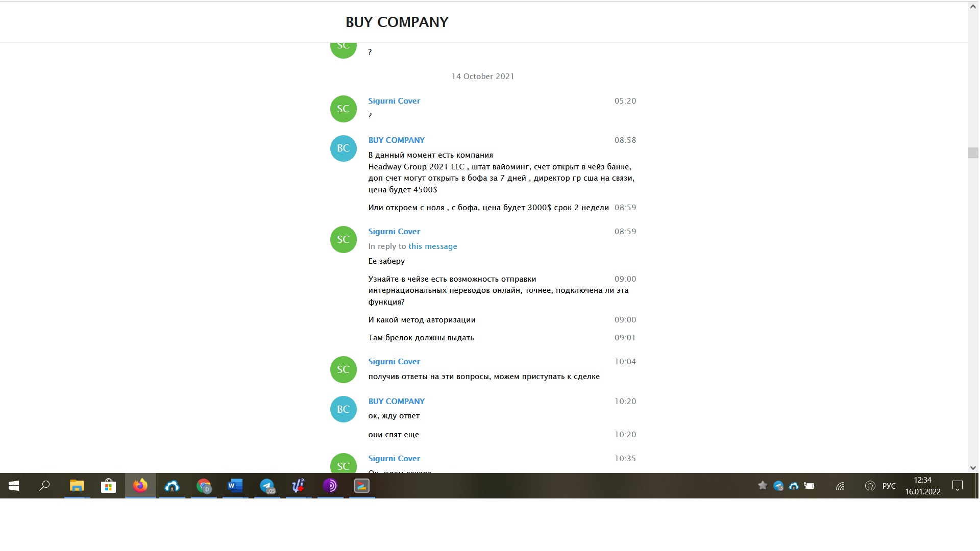Screen dimensions: 980x551
Task: Click the BUY COMPANY chat title header
Action: tap(397, 22)
